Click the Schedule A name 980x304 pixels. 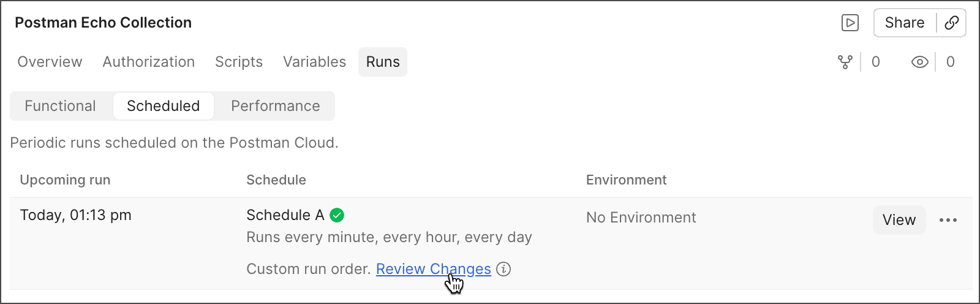[285, 215]
